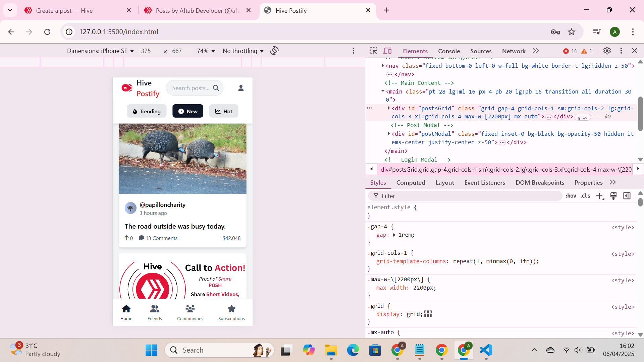Image resolution: width=644 pixels, height=362 pixels.
Task: Toggle rendering emulations paintbrush icon
Action: click(613, 196)
